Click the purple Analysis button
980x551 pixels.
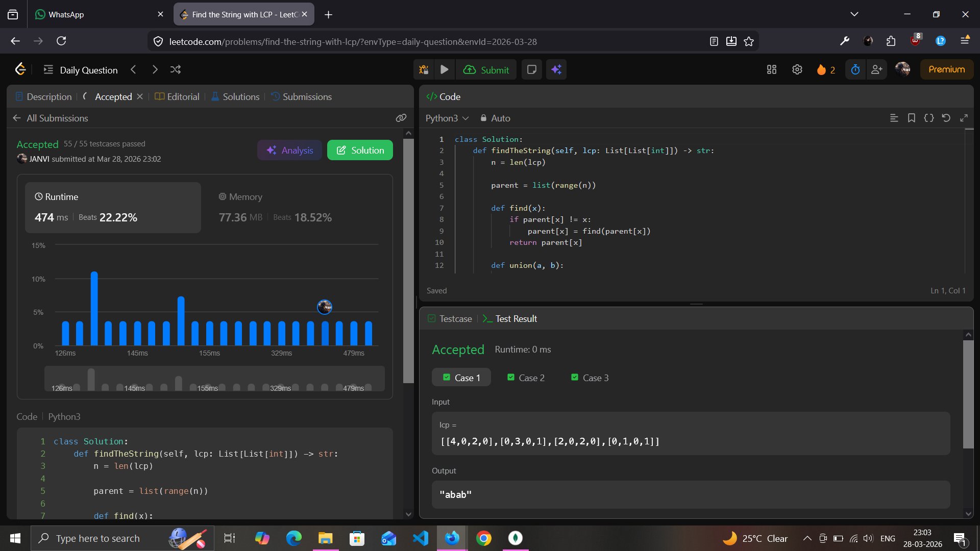(289, 151)
